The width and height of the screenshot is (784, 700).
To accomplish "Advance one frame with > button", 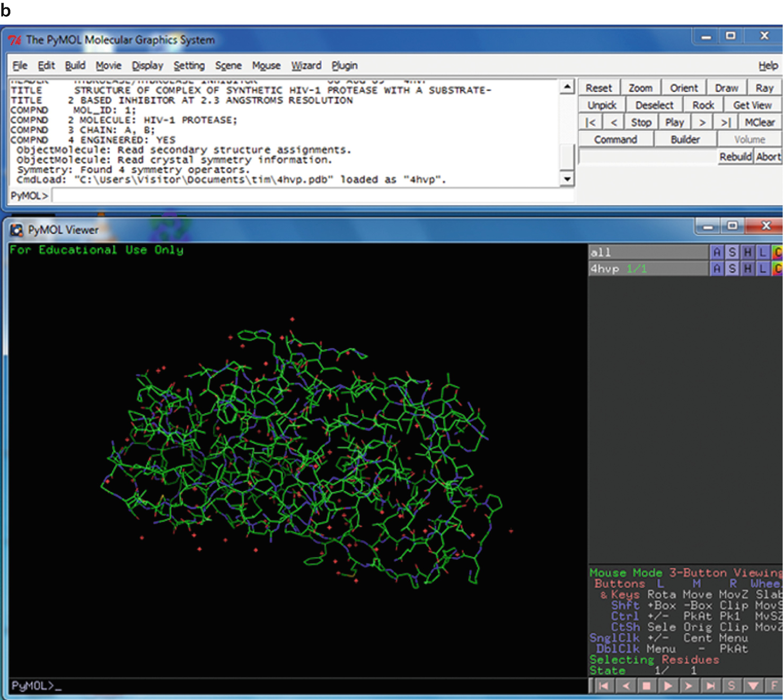I will click(702, 122).
